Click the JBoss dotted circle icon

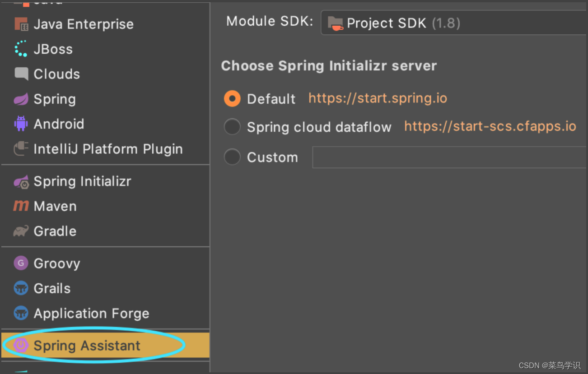pyautogui.click(x=21, y=49)
